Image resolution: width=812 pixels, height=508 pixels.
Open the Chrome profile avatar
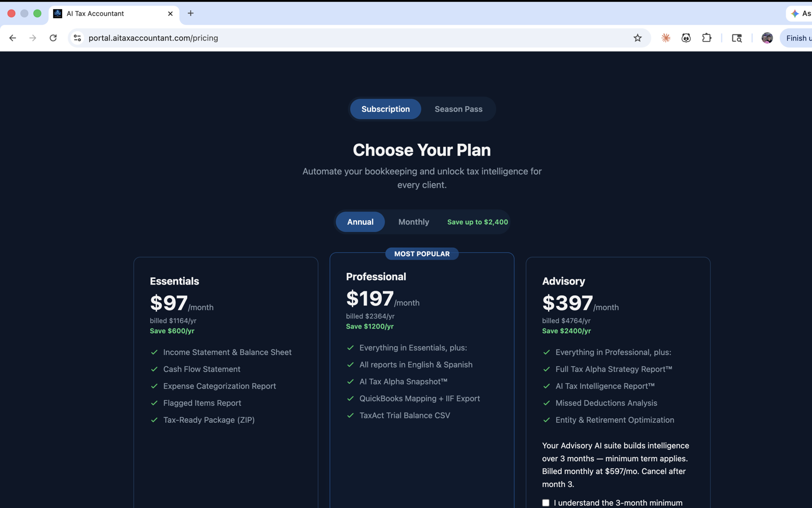coord(767,38)
